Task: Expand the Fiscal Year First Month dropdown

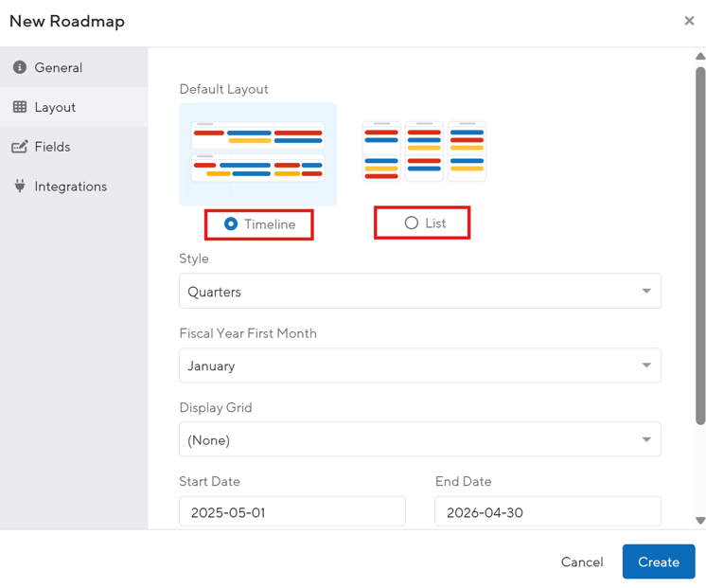Action: click(419, 365)
